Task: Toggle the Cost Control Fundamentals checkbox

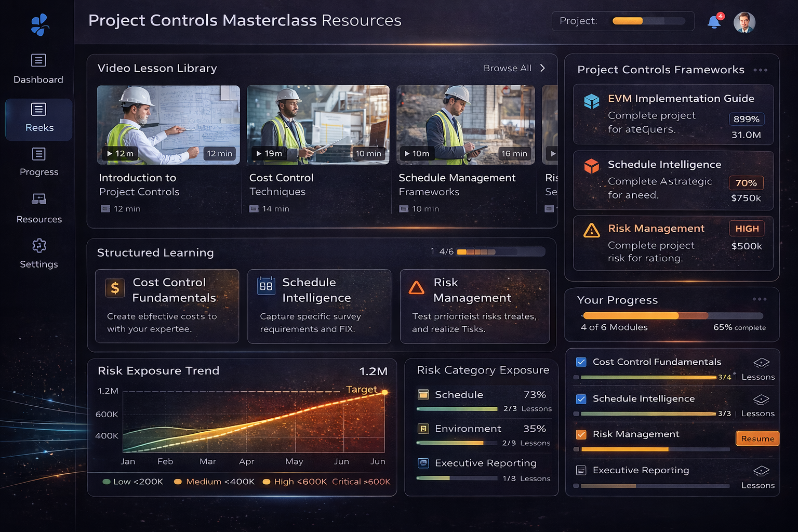Action: coord(581,362)
